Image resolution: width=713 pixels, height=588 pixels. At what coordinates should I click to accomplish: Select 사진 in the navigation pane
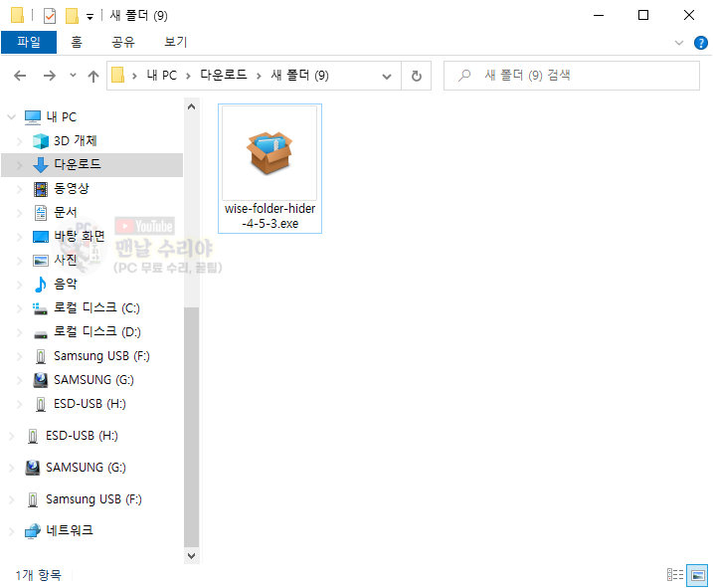[x=66, y=260]
